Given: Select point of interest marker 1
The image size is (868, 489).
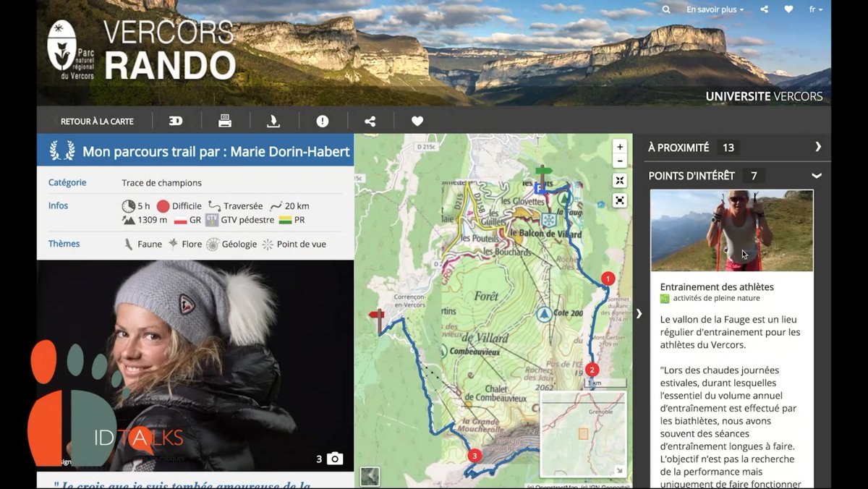Looking at the screenshot, I should click(x=608, y=278).
